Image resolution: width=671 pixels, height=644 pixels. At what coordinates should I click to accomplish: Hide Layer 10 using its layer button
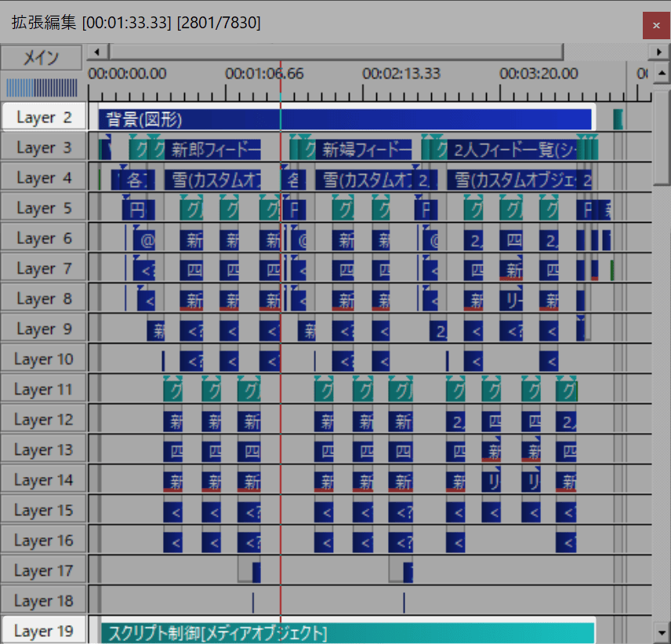[x=43, y=359]
